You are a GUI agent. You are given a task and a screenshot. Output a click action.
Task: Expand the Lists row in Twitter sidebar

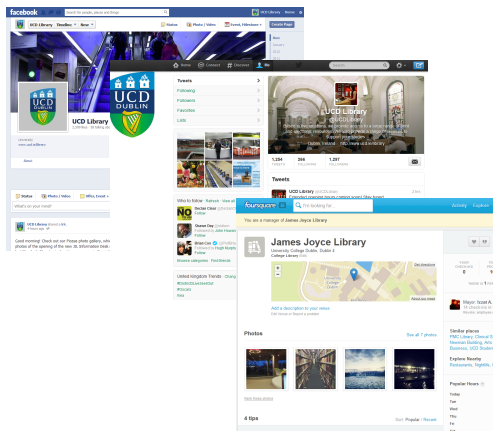218,120
